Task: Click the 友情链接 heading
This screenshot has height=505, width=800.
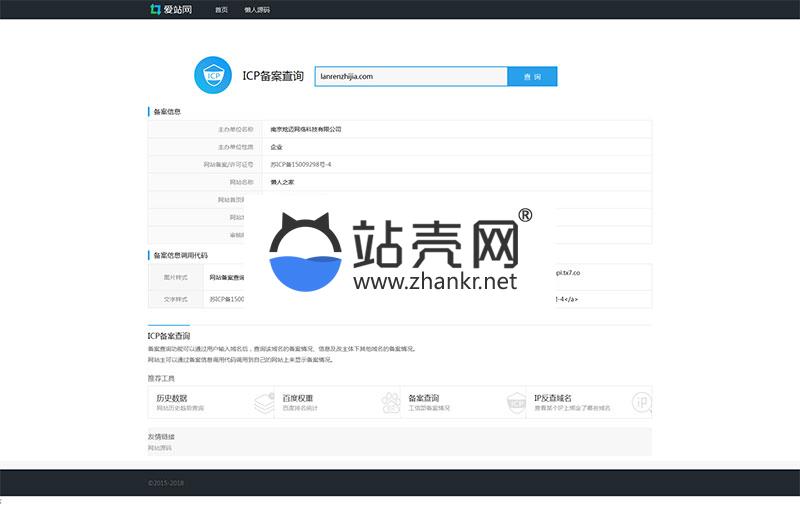Action: click(161, 437)
